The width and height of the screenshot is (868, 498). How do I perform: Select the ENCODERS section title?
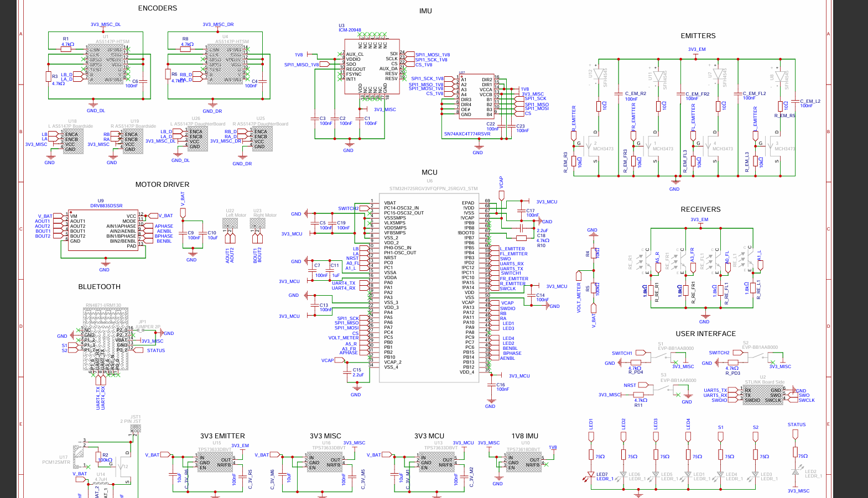[158, 8]
